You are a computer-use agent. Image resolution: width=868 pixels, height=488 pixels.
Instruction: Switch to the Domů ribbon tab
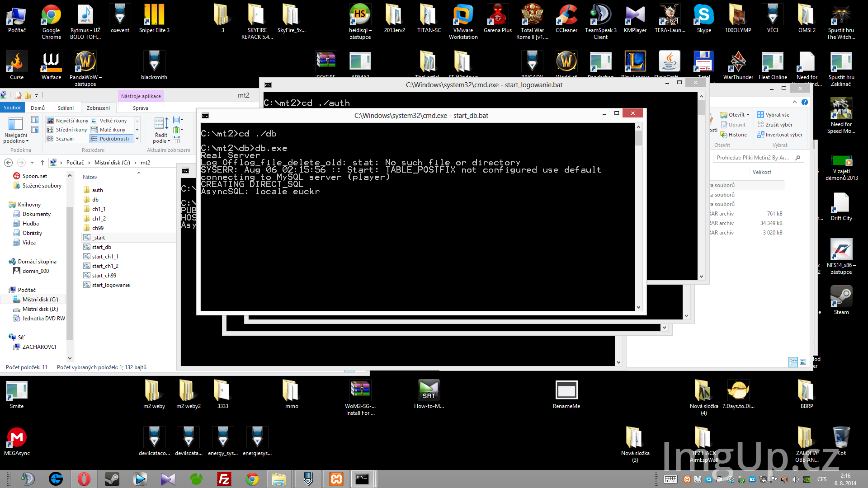[x=38, y=108]
